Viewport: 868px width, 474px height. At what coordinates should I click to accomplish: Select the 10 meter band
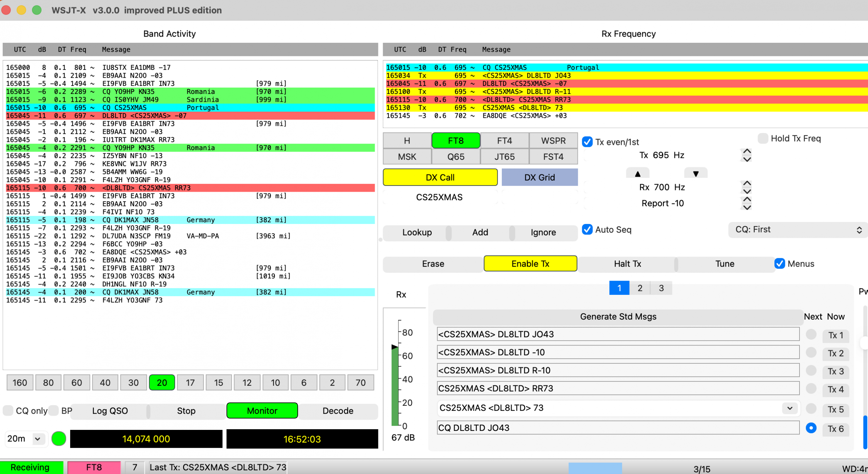275,382
